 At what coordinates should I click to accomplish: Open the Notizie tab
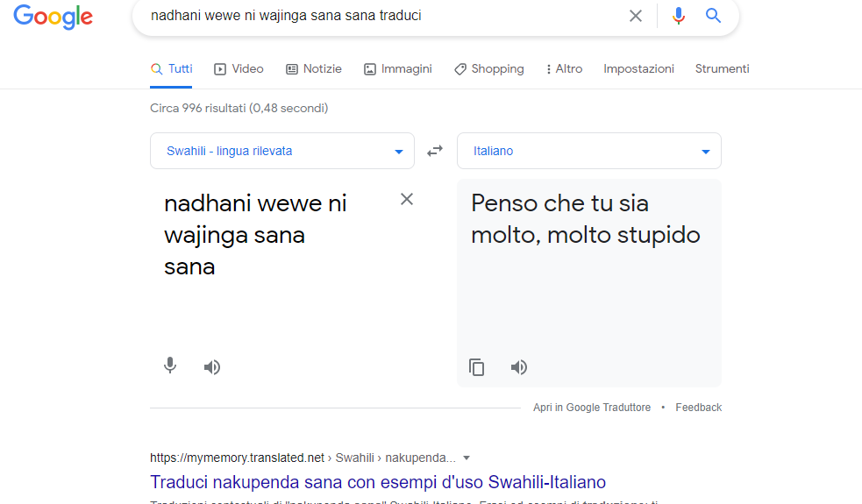(x=314, y=68)
